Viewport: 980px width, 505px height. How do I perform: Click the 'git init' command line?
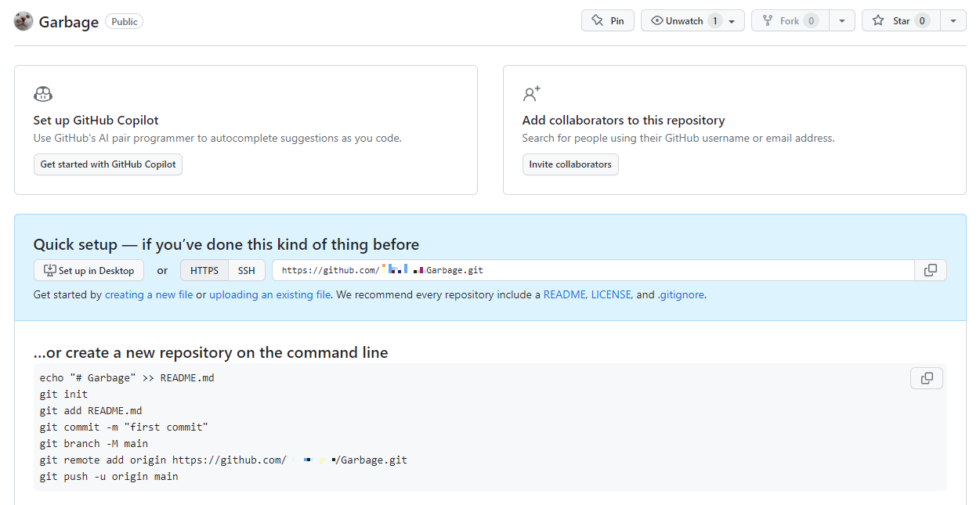pyautogui.click(x=64, y=395)
